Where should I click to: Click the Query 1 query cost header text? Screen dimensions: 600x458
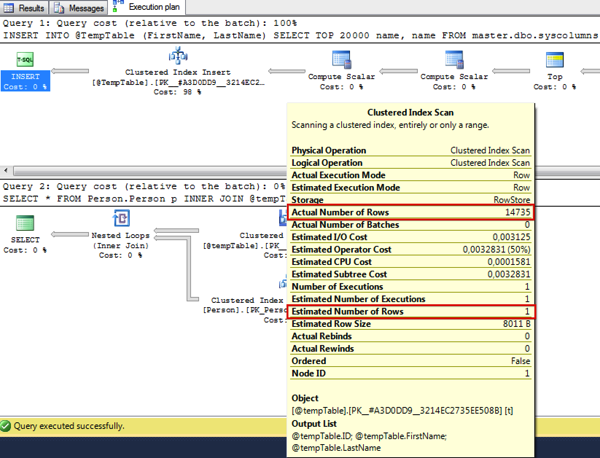click(150, 23)
